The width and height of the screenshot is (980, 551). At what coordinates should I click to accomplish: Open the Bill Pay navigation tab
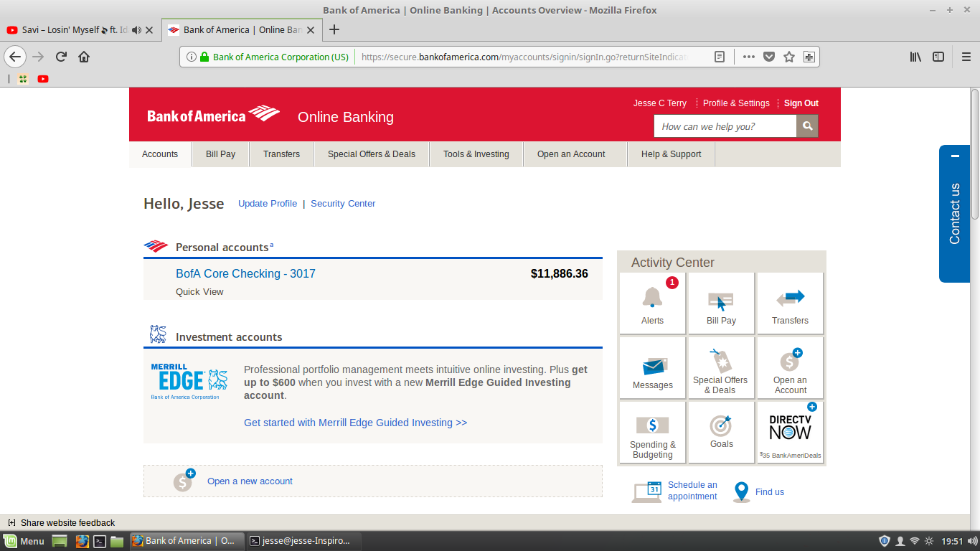click(220, 154)
